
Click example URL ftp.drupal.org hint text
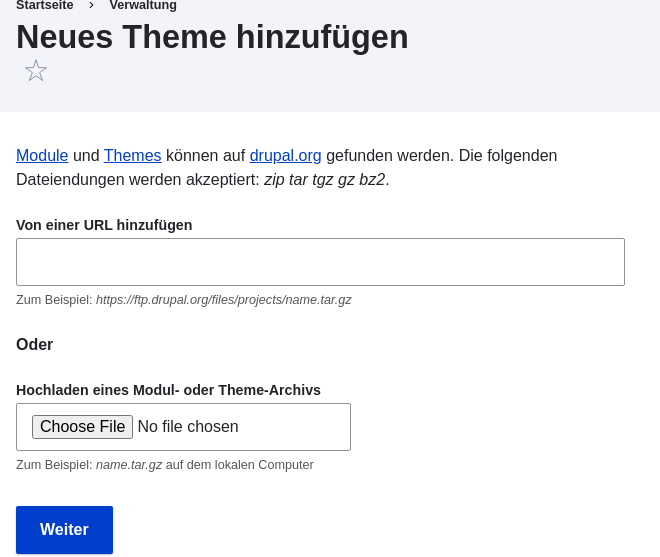(224, 300)
